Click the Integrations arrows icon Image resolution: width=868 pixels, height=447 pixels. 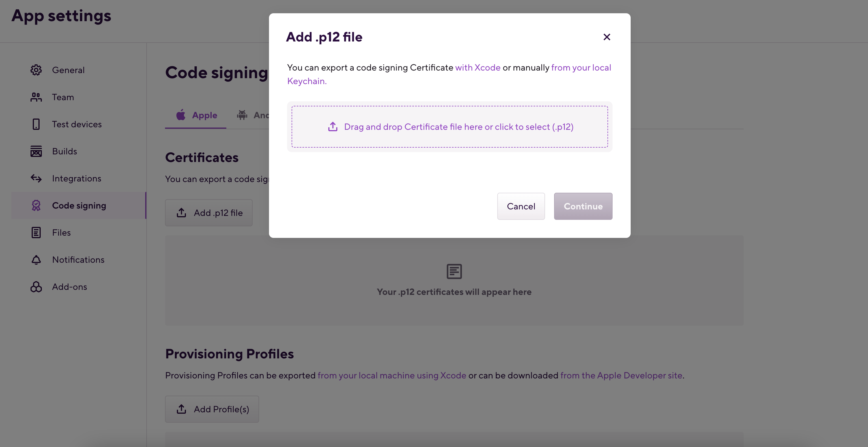pyautogui.click(x=36, y=178)
